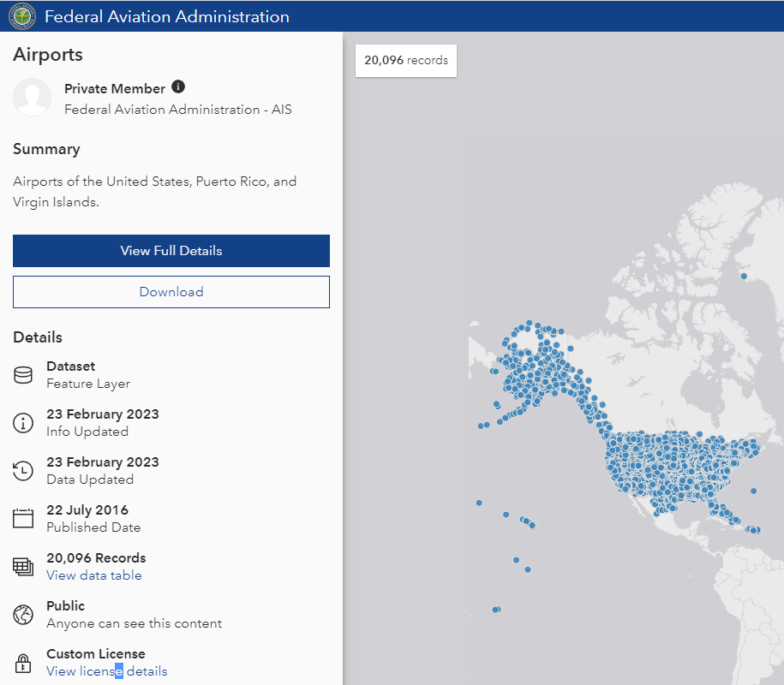Click the Download button
The width and height of the screenshot is (784, 685).
(x=171, y=292)
